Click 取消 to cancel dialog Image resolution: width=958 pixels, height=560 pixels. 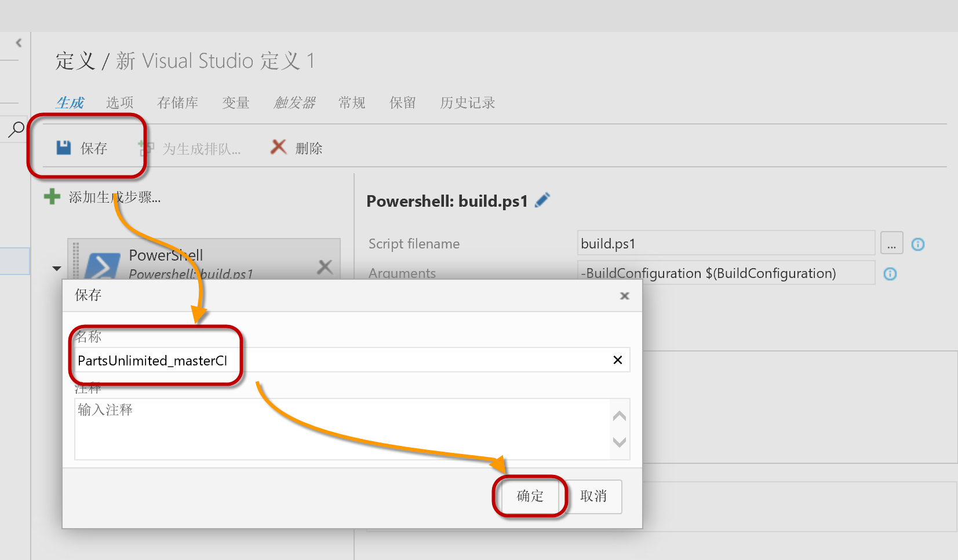click(x=593, y=496)
